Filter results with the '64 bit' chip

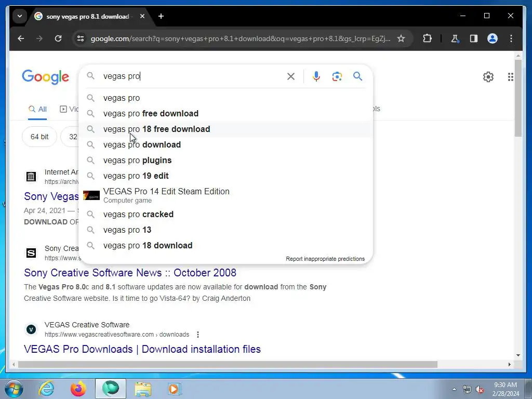click(x=39, y=137)
